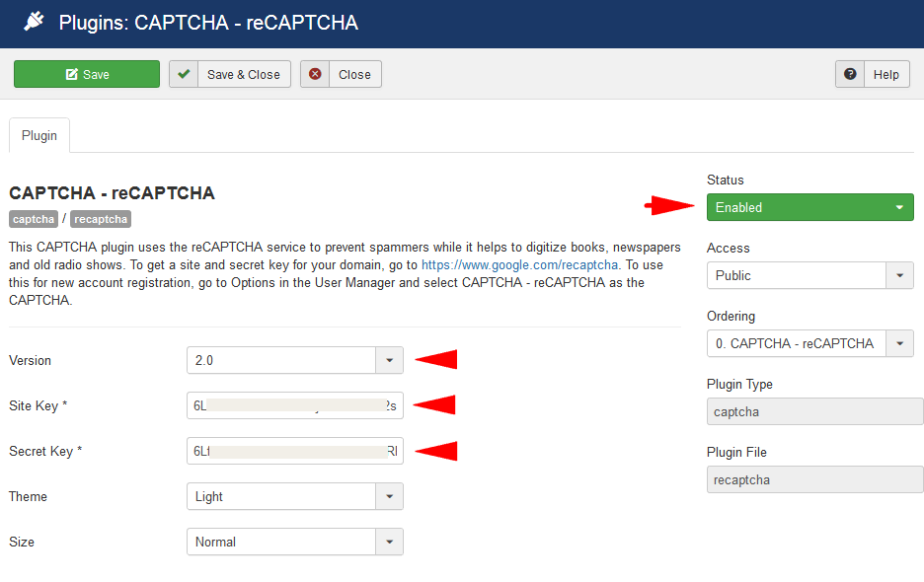Image resolution: width=924 pixels, height=582 pixels.
Task: Open the Status Enabled dropdown
Action: tap(810, 207)
